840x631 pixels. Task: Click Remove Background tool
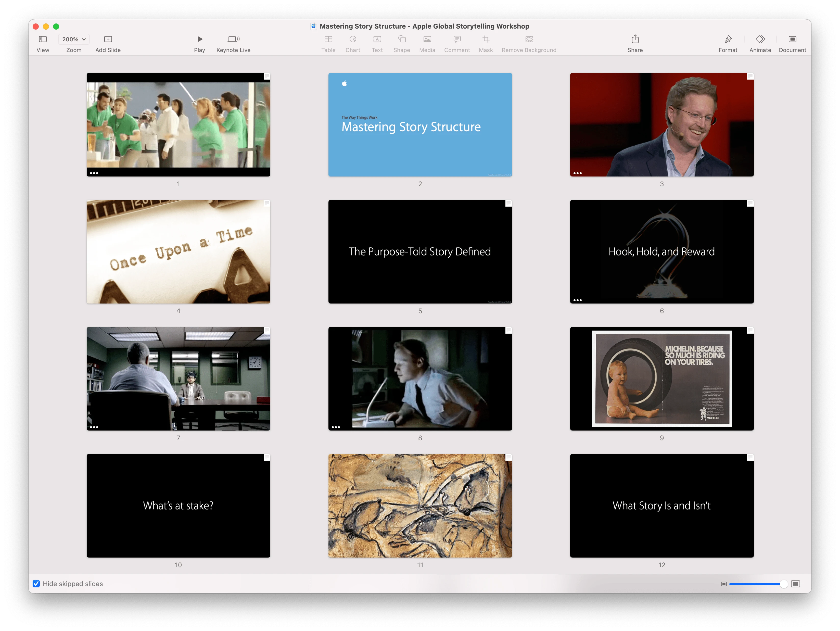529,39
